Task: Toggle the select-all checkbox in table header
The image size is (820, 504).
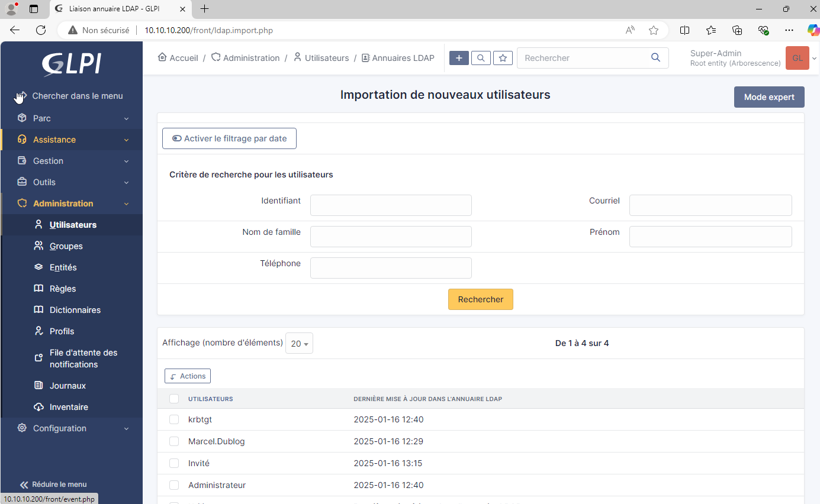Action: [174, 399]
